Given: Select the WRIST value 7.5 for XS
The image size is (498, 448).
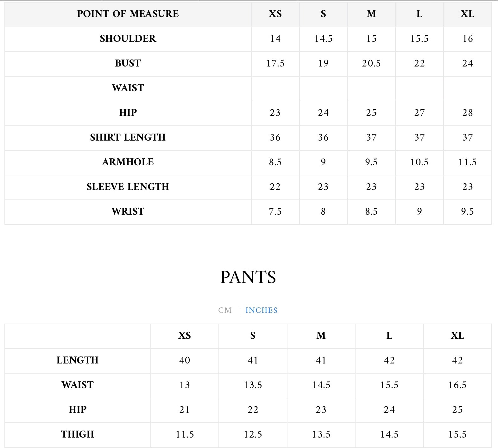Looking at the screenshot, I should click(275, 211).
